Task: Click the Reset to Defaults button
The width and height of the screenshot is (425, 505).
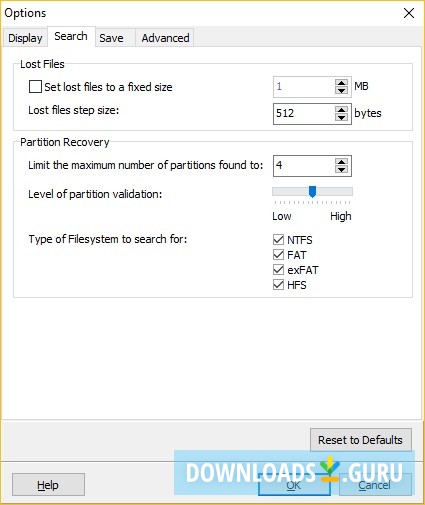Action: (x=361, y=440)
